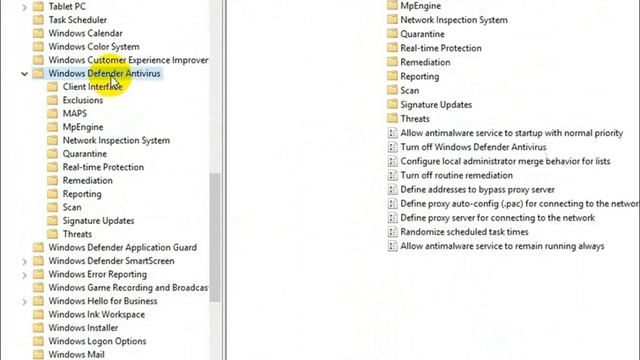
Task: Select Remediation folder in the tree
Action: pos(87,180)
